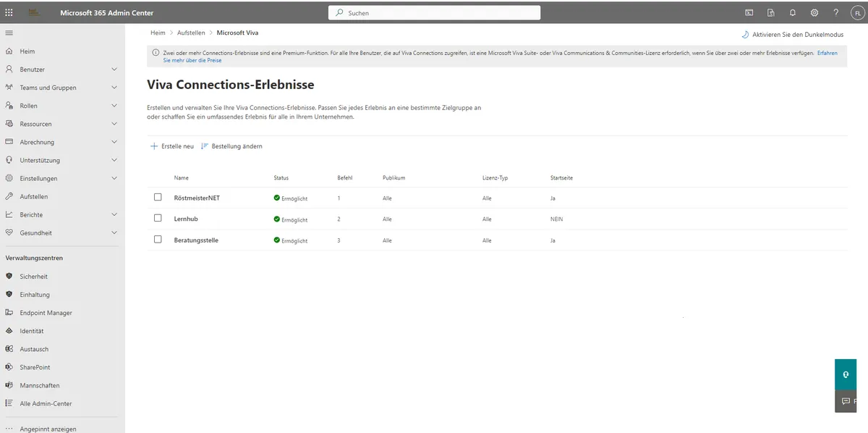Image resolution: width=868 pixels, height=433 pixels.
Task: Go to Heim breadcrumb
Action: tap(158, 33)
